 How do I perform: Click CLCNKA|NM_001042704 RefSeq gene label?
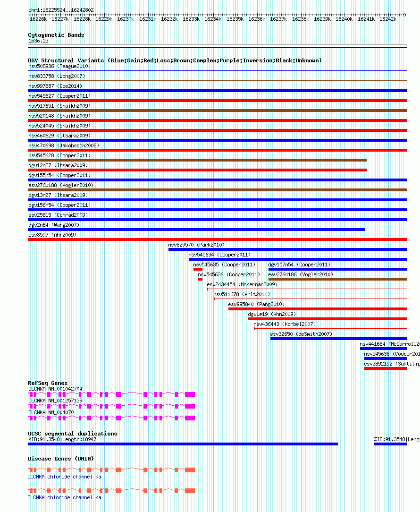55,389
